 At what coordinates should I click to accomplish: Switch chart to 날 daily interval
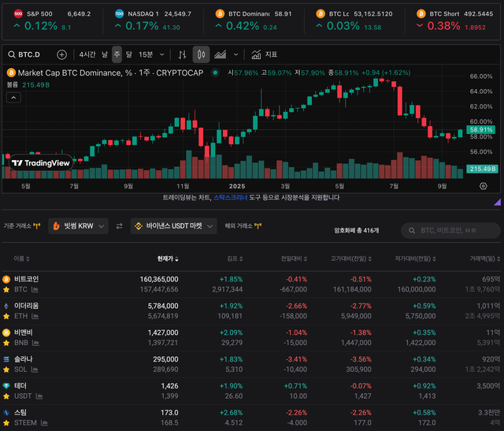105,54
